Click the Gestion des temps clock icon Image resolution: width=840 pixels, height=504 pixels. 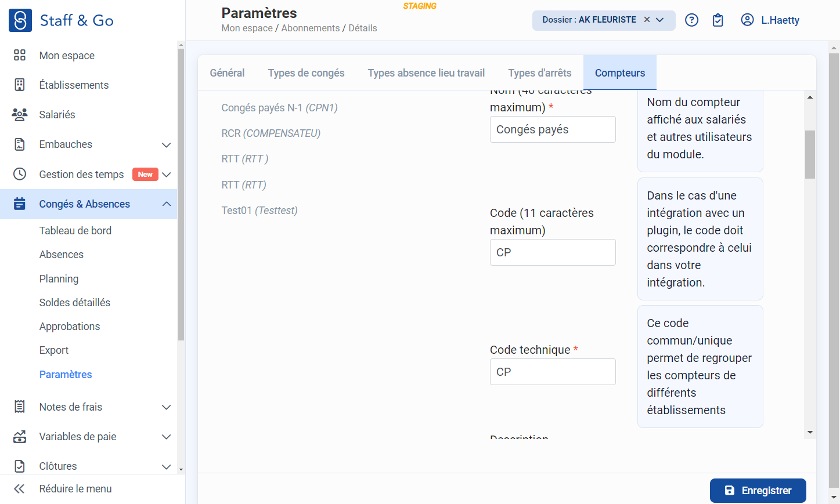coord(20,174)
